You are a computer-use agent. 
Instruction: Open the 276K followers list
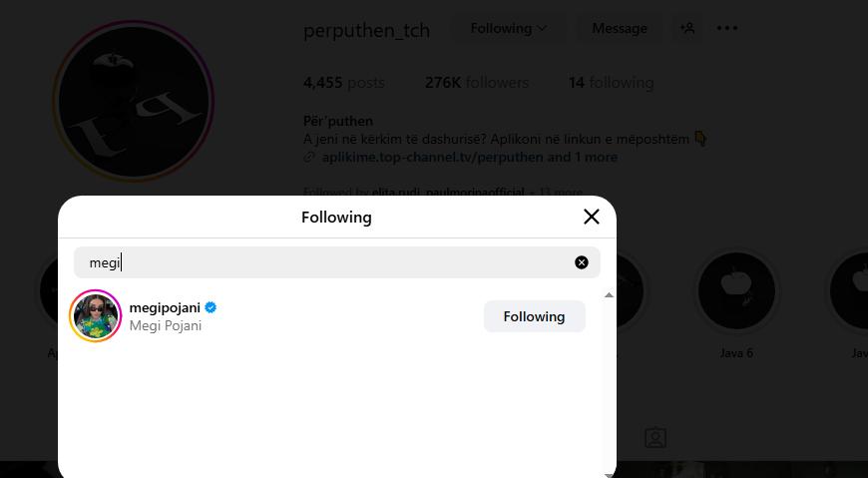477,83
